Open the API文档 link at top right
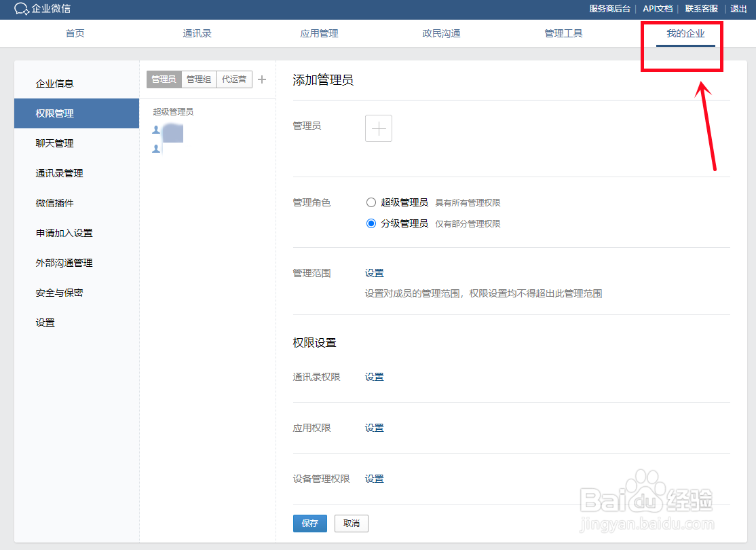This screenshot has height=550, width=756. 657,9
